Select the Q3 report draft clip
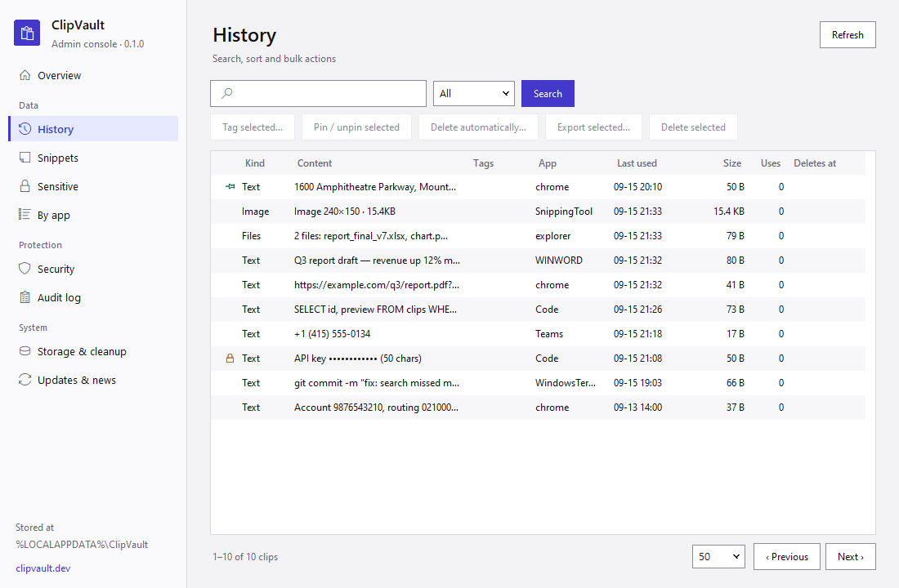 (538, 261)
